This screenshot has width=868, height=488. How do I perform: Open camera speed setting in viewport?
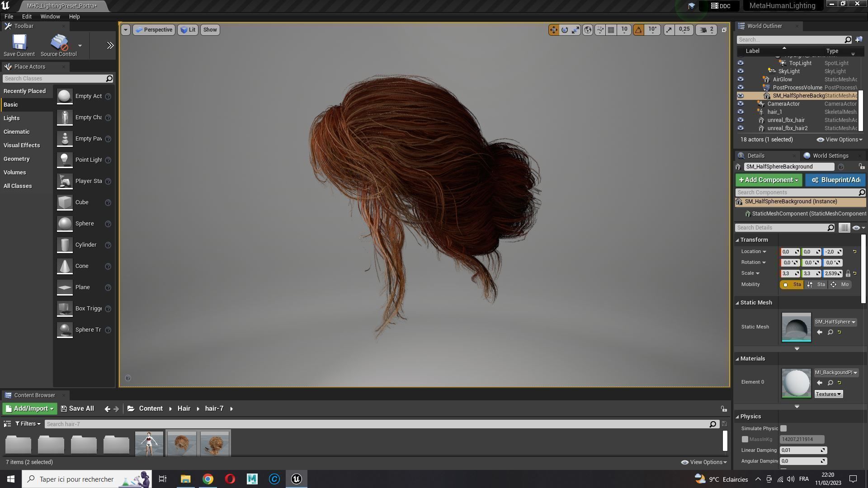point(707,30)
